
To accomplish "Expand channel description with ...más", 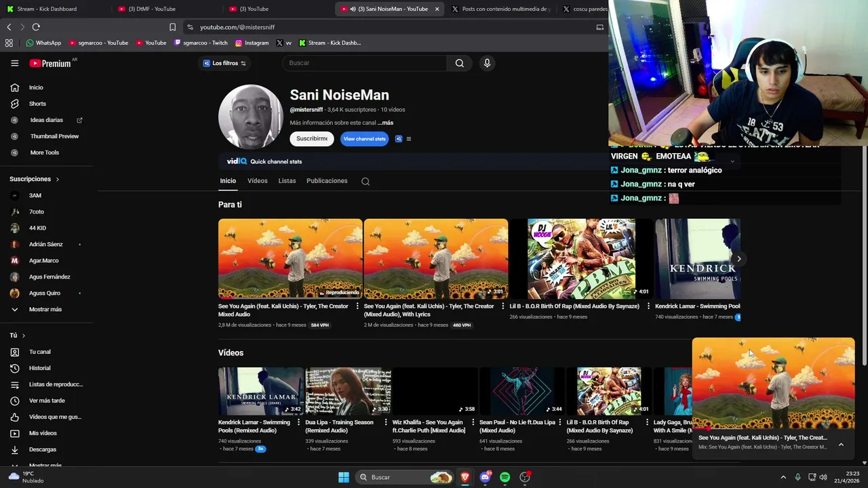I will point(385,123).
